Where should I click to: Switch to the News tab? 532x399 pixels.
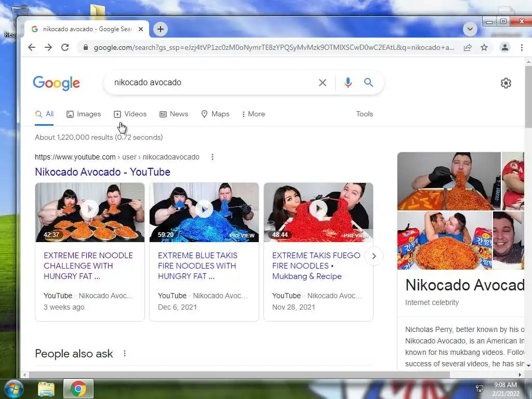[x=174, y=114]
